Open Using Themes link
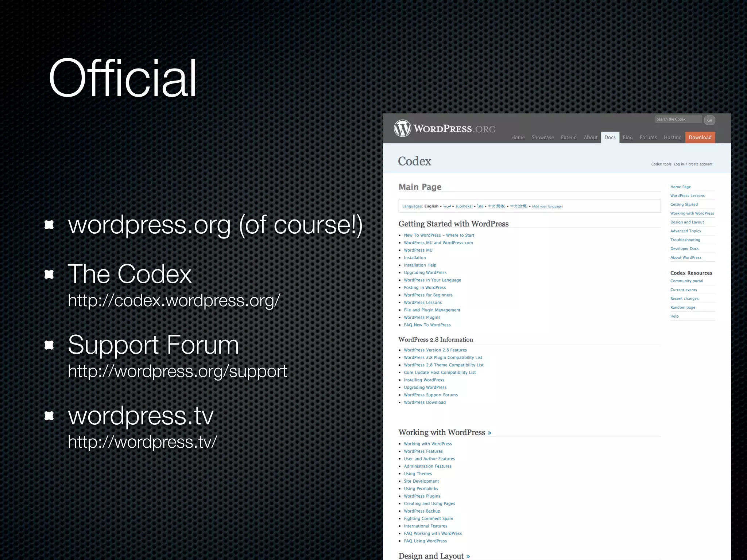Image resolution: width=747 pixels, height=560 pixels. click(418, 474)
